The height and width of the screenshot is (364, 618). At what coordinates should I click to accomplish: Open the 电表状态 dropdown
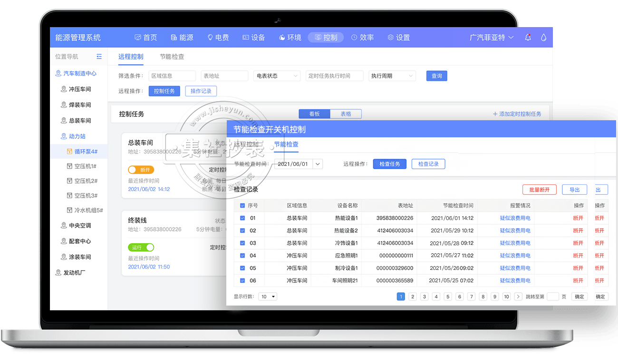point(277,76)
